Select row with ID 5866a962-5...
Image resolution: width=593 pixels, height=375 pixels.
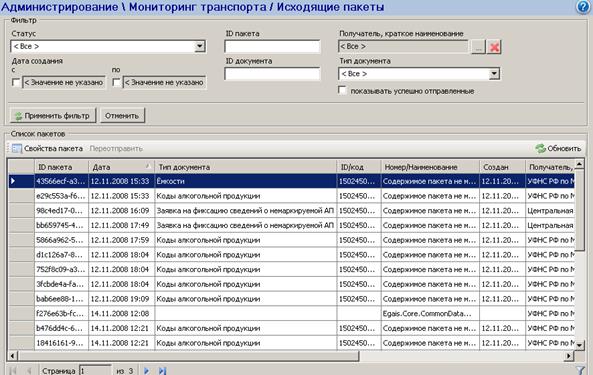point(291,240)
